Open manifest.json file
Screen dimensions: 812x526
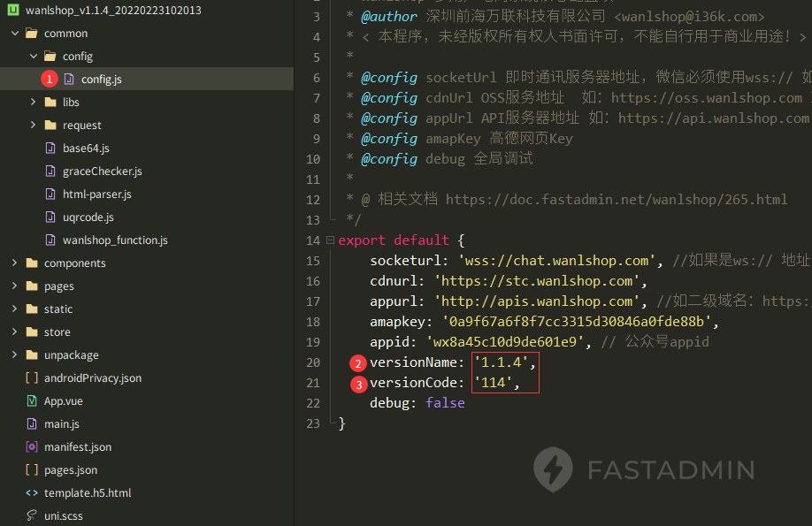pyautogui.click(x=78, y=446)
